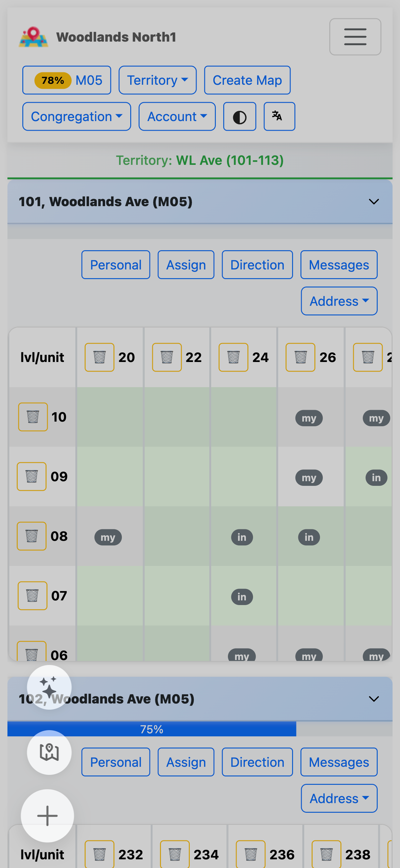Open the Territory dropdown

(157, 80)
